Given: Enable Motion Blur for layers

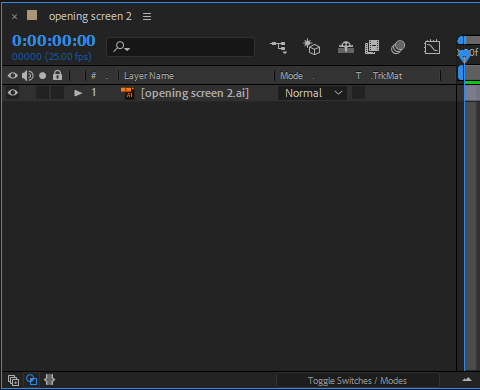Looking at the screenshot, I should coord(398,47).
